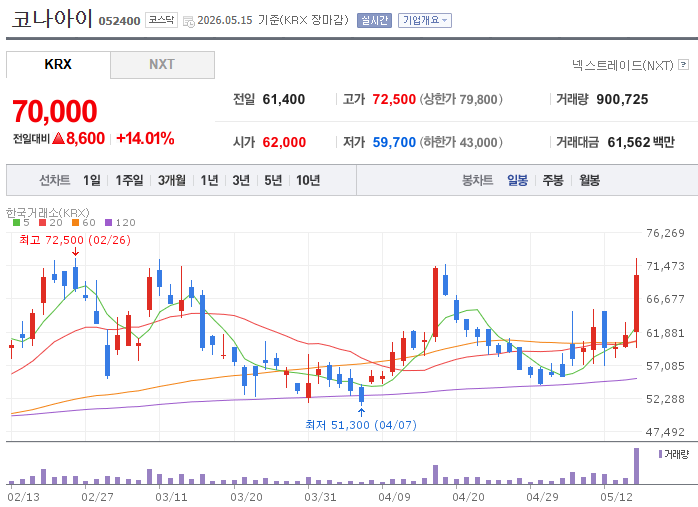The height and width of the screenshot is (507, 698).
Task: Select the 주봉 weekly candle chart
Action: [553, 180]
